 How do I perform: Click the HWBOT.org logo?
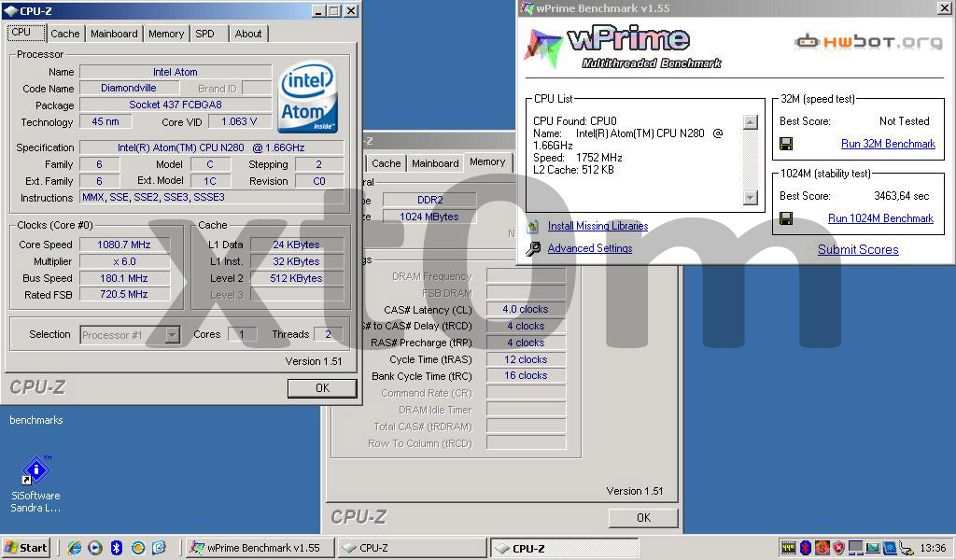click(x=869, y=41)
